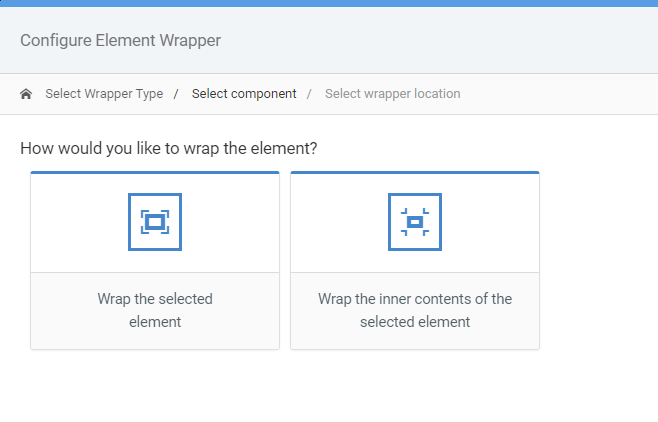Click the blue top border of the second card
The height and width of the screenshot is (422, 658).
click(x=415, y=172)
